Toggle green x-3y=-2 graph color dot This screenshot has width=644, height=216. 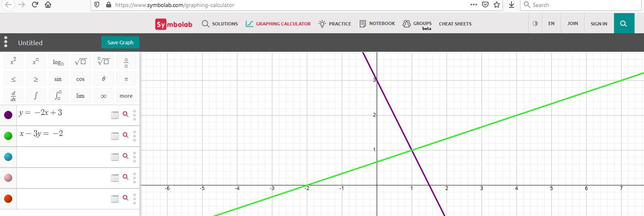tap(8, 136)
